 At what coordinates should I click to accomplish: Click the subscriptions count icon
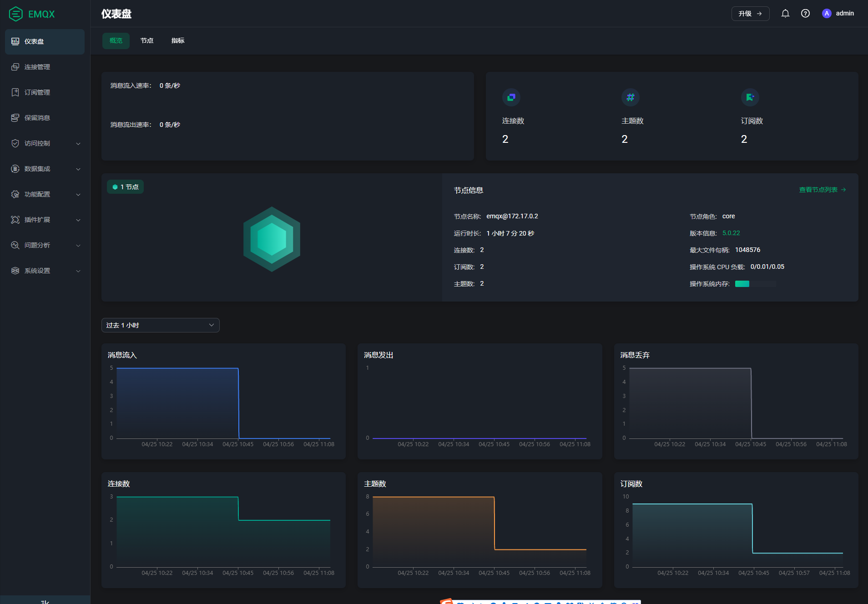pyautogui.click(x=750, y=97)
